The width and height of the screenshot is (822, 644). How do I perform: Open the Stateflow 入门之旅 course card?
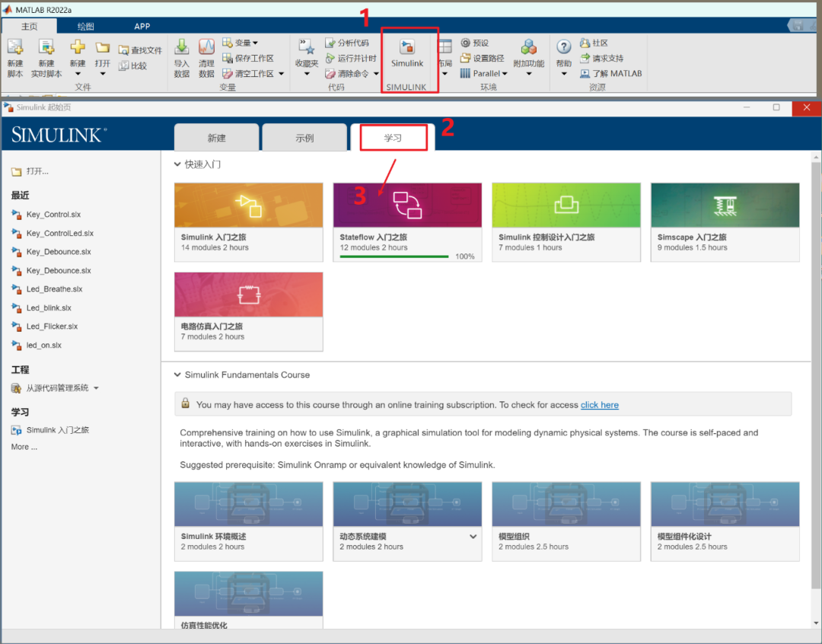point(407,222)
